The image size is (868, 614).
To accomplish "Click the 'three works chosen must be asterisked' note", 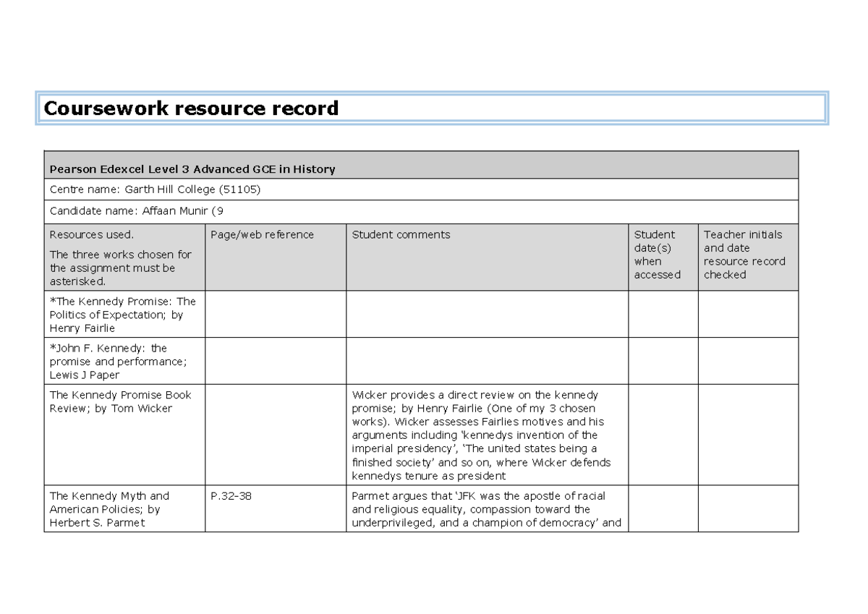I will 120,268.
